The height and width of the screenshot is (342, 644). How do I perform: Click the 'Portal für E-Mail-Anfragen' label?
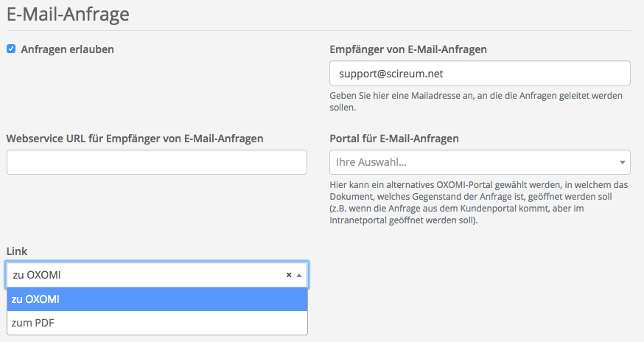394,138
